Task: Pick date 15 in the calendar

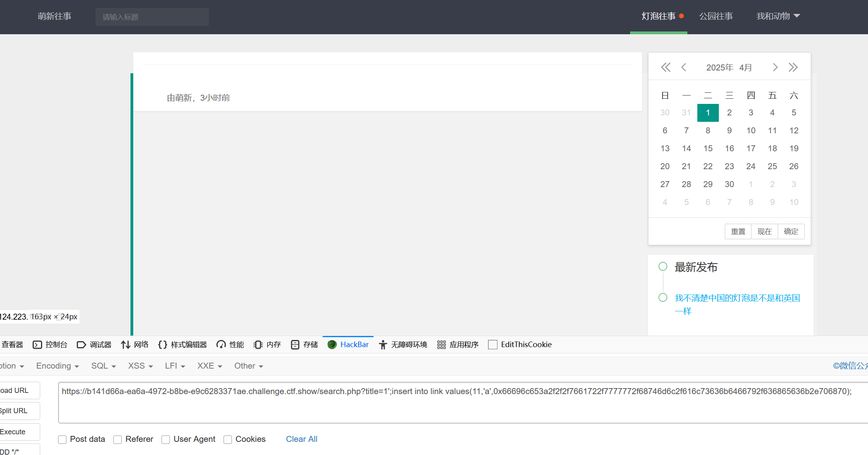Action: 708,148
